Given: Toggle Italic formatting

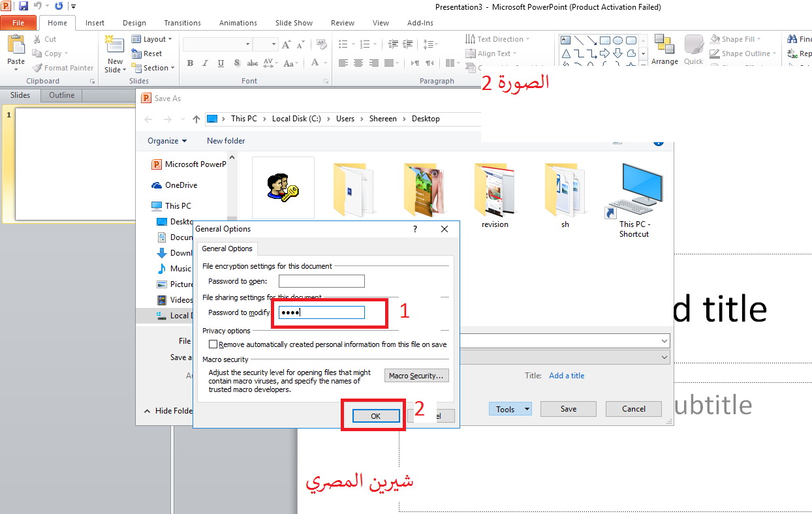Looking at the screenshot, I should tap(206, 63).
